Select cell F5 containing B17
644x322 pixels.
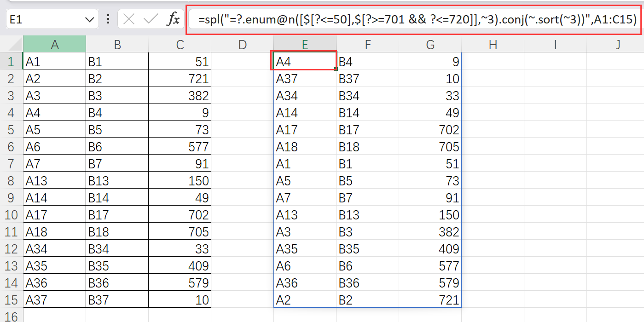367,130
